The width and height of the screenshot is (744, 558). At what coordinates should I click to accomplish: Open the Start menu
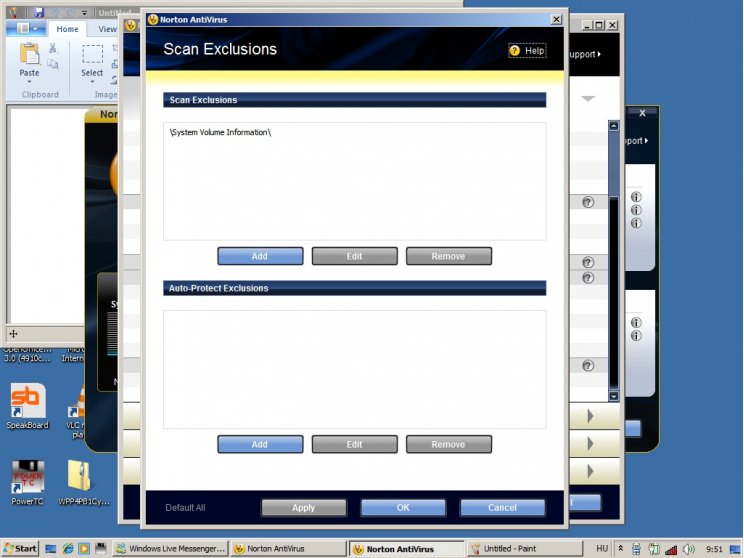point(20,549)
